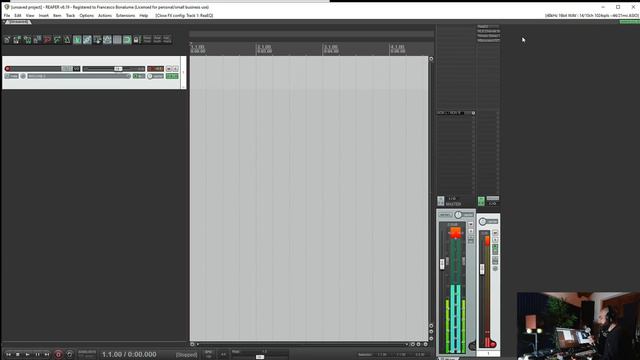Click the Save project toolbar icon
Image resolution: width=640 pixels, height=360 pixels.
coord(27,40)
